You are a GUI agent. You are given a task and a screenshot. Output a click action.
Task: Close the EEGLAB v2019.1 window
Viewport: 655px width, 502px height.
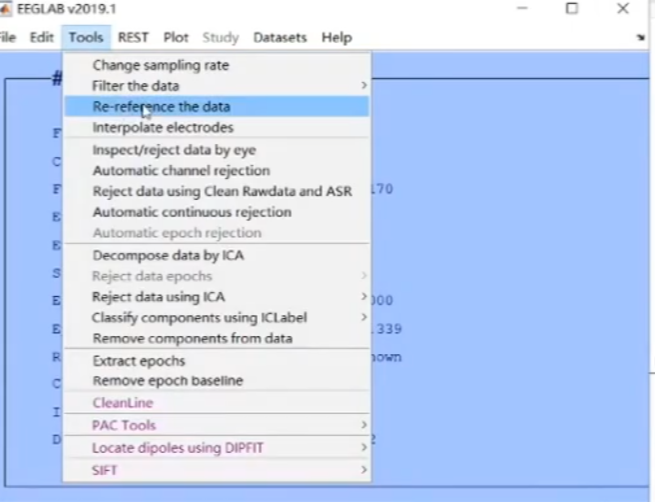pos(623,9)
